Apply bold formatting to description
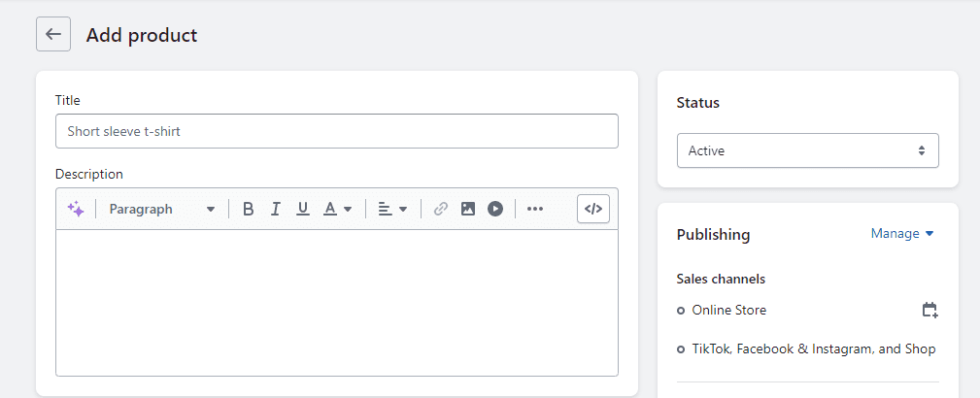This screenshot has width=980, height=398. [x=248, y=209]
